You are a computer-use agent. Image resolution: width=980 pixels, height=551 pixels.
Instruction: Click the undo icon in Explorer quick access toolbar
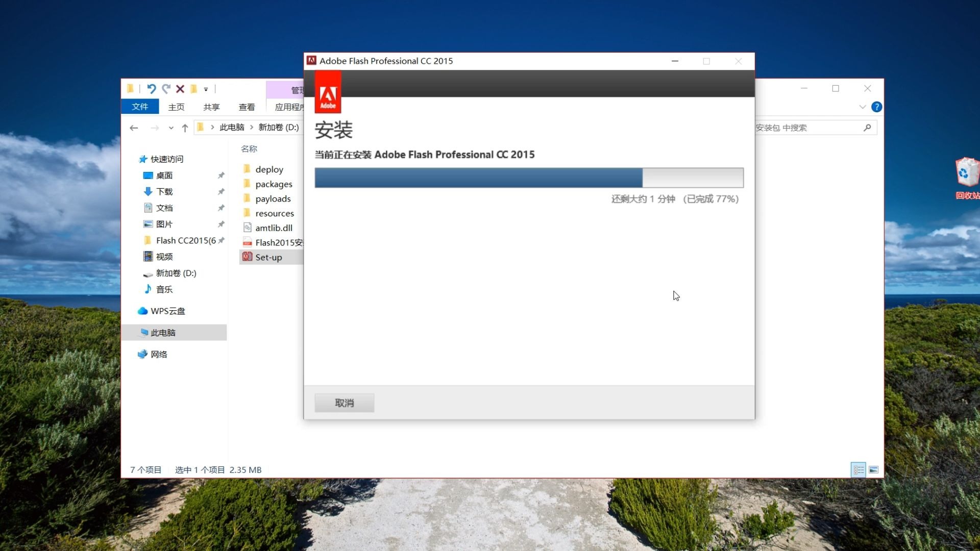point(151,89)
